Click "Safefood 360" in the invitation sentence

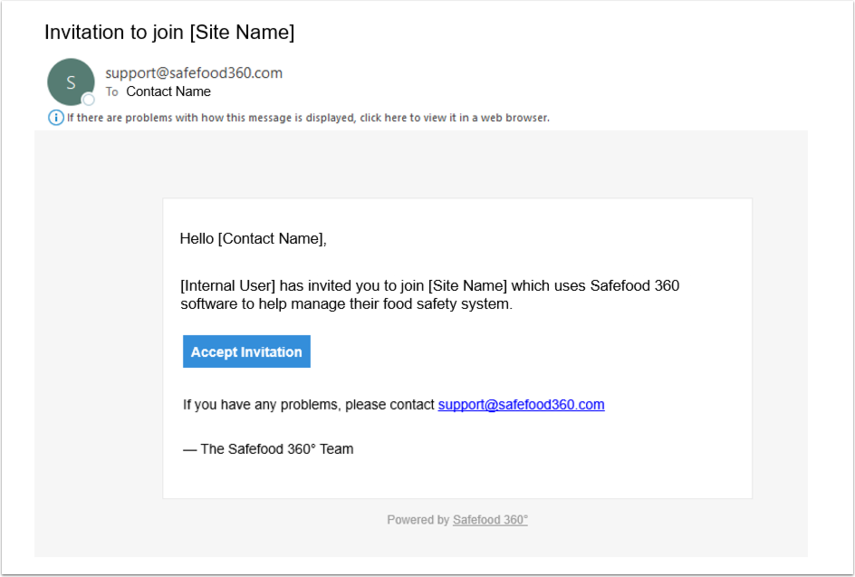(634, 286)
